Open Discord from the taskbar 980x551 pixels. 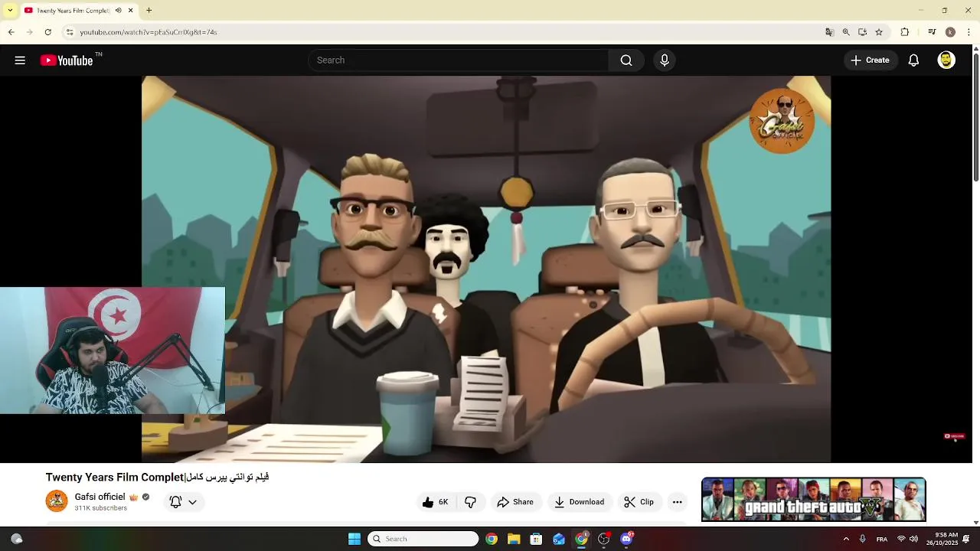[626, 539]
